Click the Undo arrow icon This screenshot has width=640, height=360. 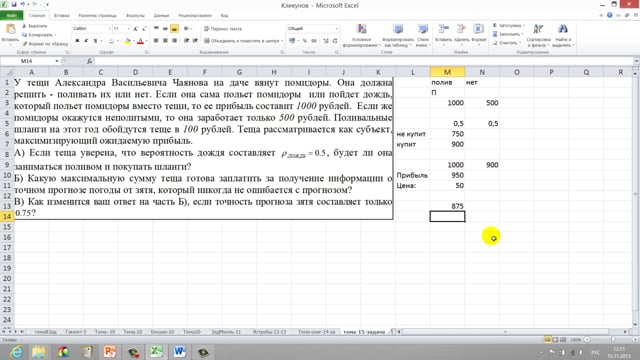(x=23, y=4)
